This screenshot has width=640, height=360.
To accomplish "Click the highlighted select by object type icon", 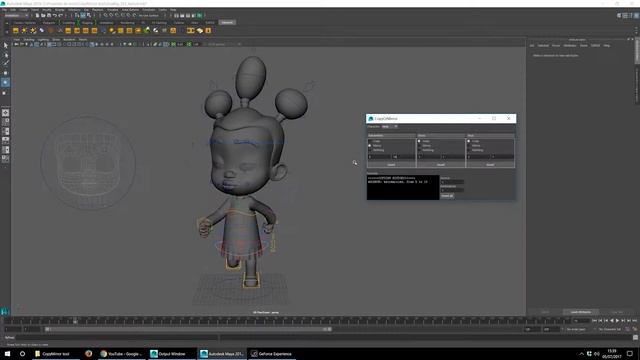I will click(83, 16).
